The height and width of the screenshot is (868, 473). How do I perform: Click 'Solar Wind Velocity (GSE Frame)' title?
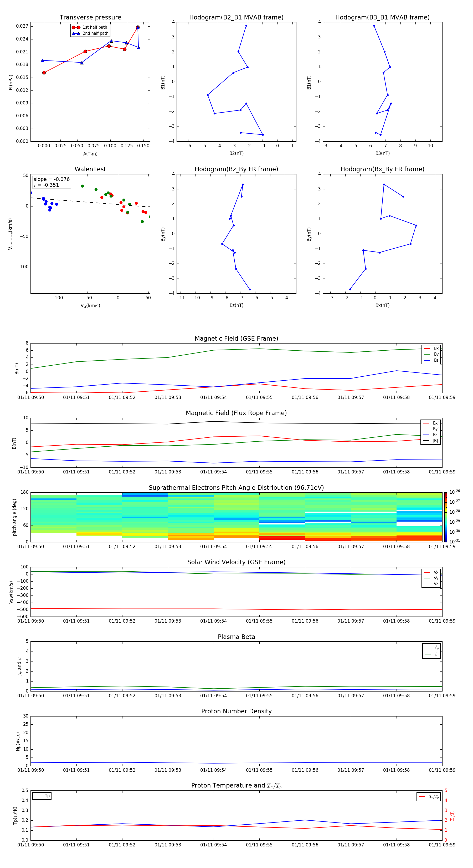tap(236, 562)
